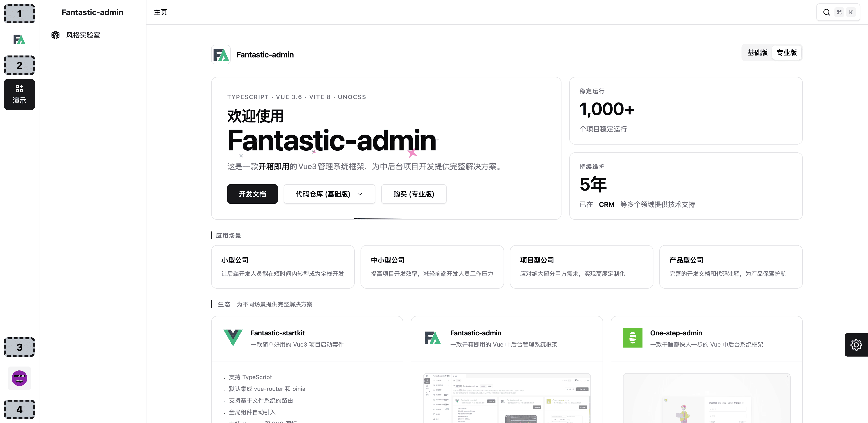This screenshot has width=868, height=423.
Task: Click the cube icon beside 风格实验室
Action: pos(55,35)
